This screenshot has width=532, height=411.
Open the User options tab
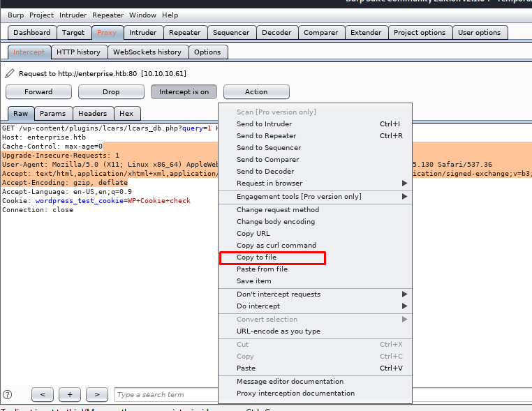tap(479, 33)
